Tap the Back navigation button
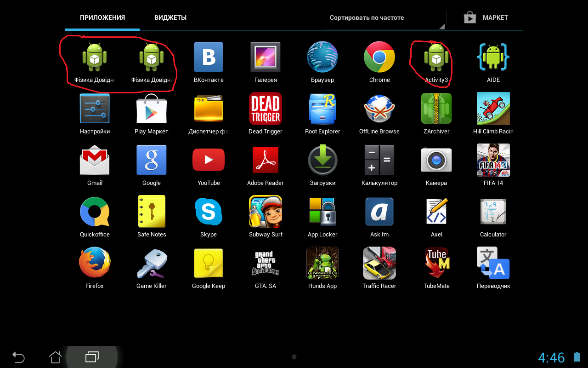 coord(18,357)
